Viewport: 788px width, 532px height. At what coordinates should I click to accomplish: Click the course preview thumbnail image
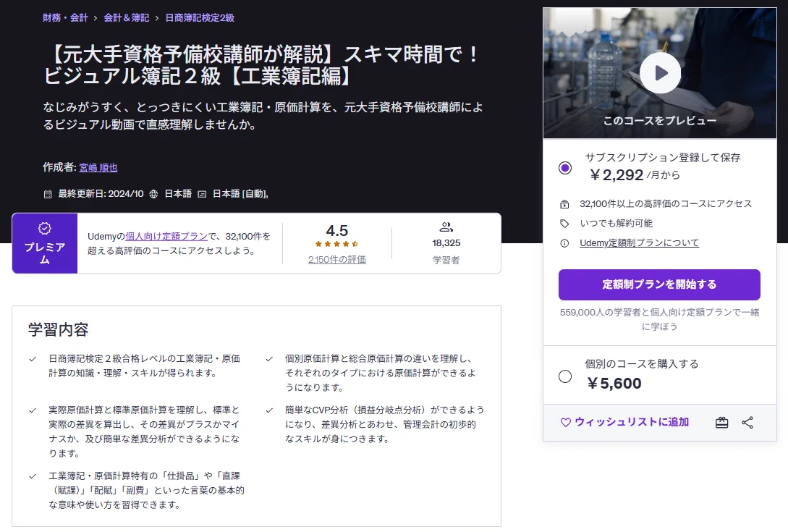[x=660, y=73]
